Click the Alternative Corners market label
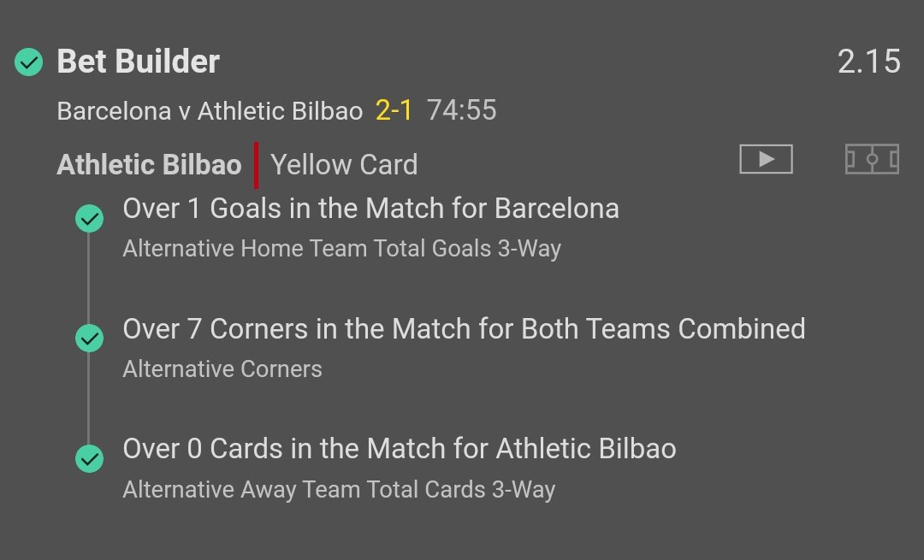The width and height of the screenshot is (924, 560). point(222,369)
